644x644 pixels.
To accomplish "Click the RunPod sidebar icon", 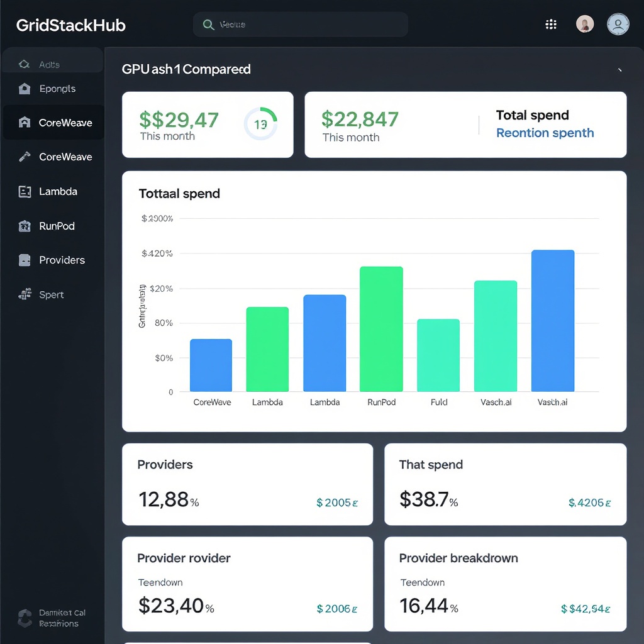I will point(25,226).
